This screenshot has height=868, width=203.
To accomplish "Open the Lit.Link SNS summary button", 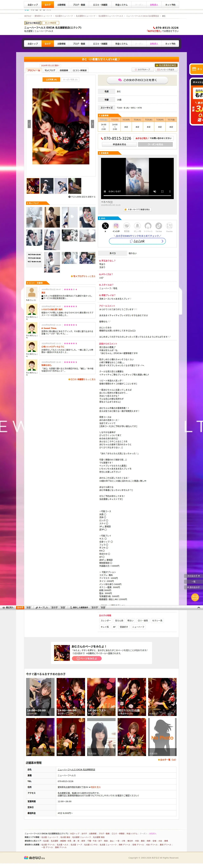I will 137,241.
